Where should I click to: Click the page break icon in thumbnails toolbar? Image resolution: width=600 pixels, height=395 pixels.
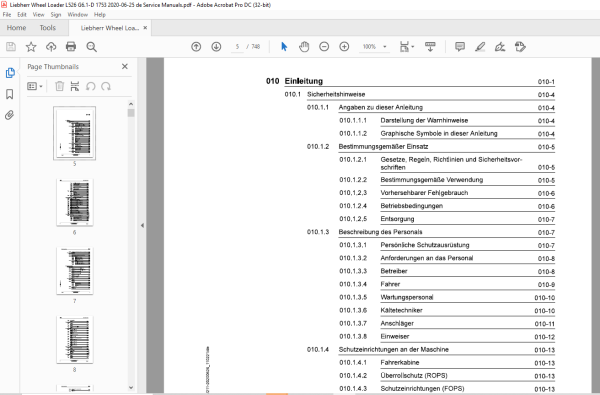click(75, 86)
